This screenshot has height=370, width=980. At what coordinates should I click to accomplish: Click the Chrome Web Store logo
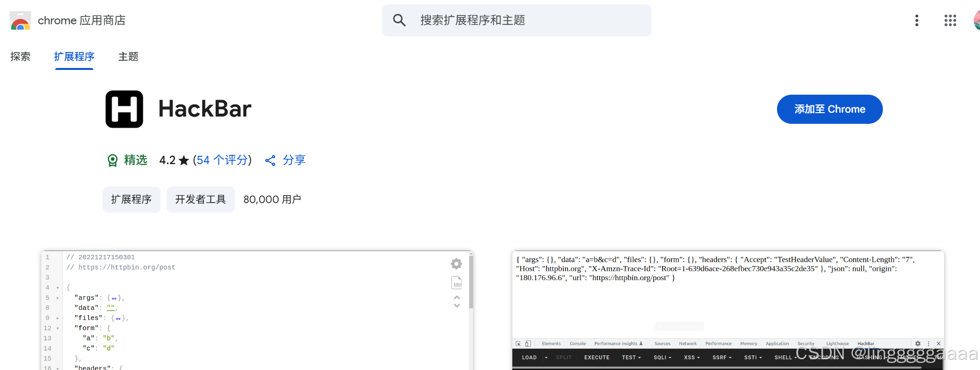(x=20, y=21)
